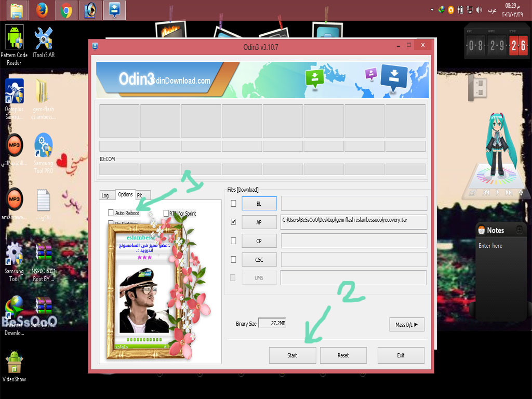
Task: Toggle the RTN for Sprint checkbox
Action: pos(166,213)
